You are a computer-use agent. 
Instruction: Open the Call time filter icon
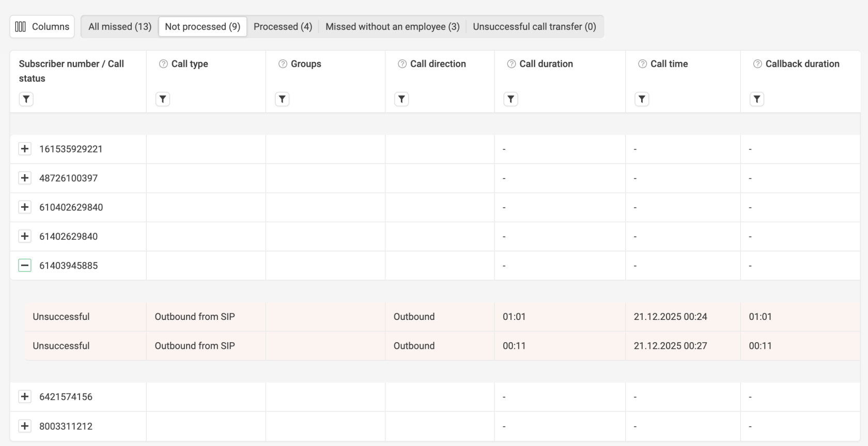[642, 99]
